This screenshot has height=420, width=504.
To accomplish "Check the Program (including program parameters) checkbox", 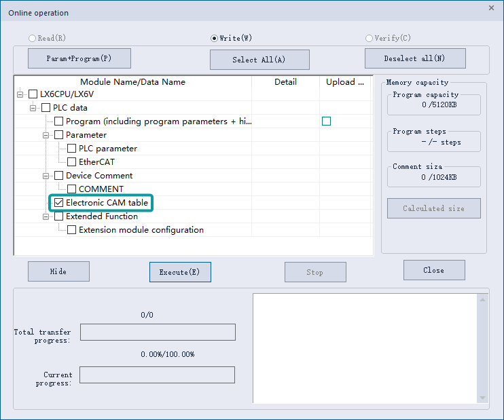I will click(59, 121).
